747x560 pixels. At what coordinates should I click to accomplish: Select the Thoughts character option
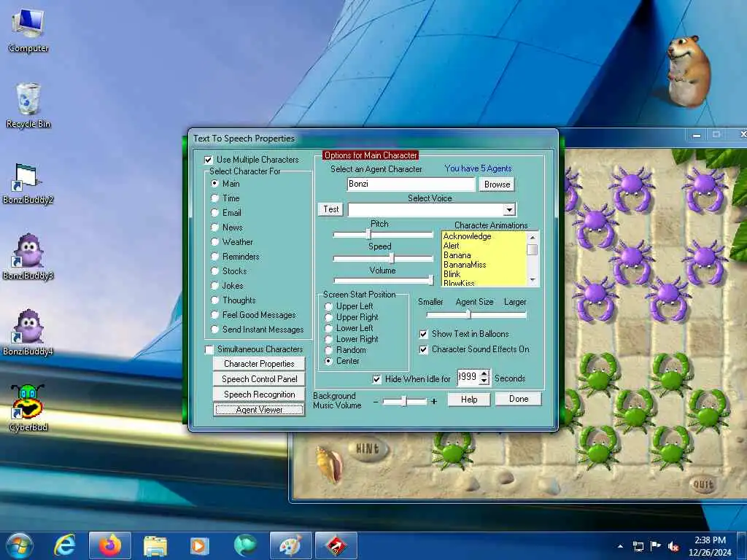(x=215, y=300)
